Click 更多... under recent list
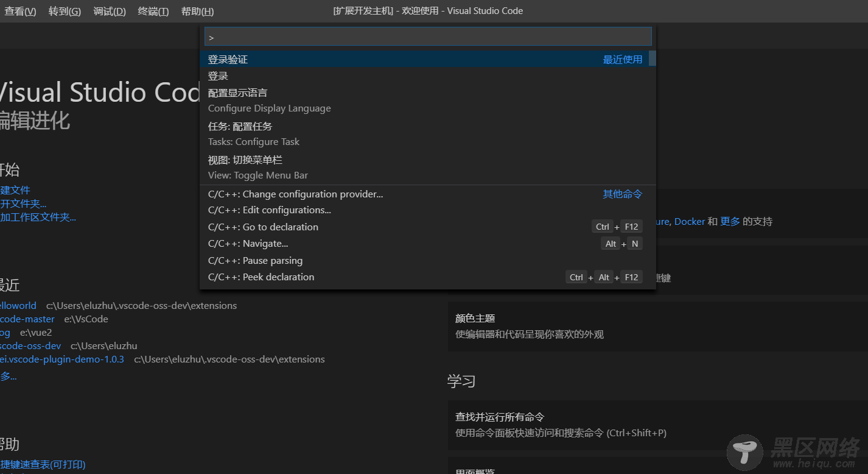The width and height of the screenshot is (868, 474). [9, 377]
